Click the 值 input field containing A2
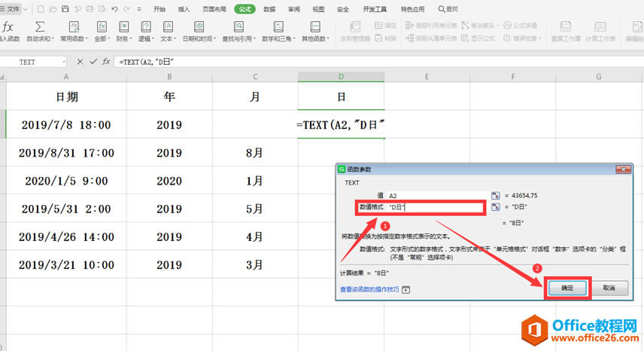Image resolution: width=644 pixels, height=351 pixels. click(x=436, y=196)
